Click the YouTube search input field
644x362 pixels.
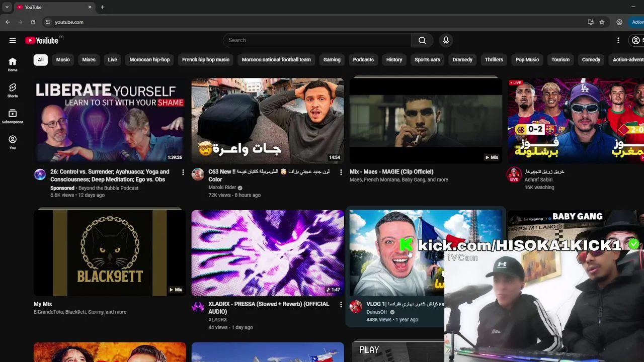[x=317, y=40]
